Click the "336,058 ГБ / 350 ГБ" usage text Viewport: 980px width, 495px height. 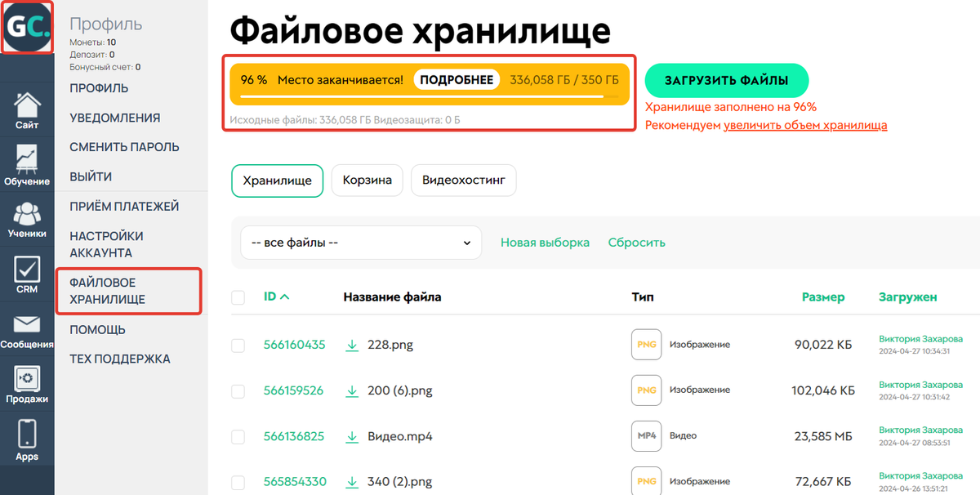tap(564, 80)
